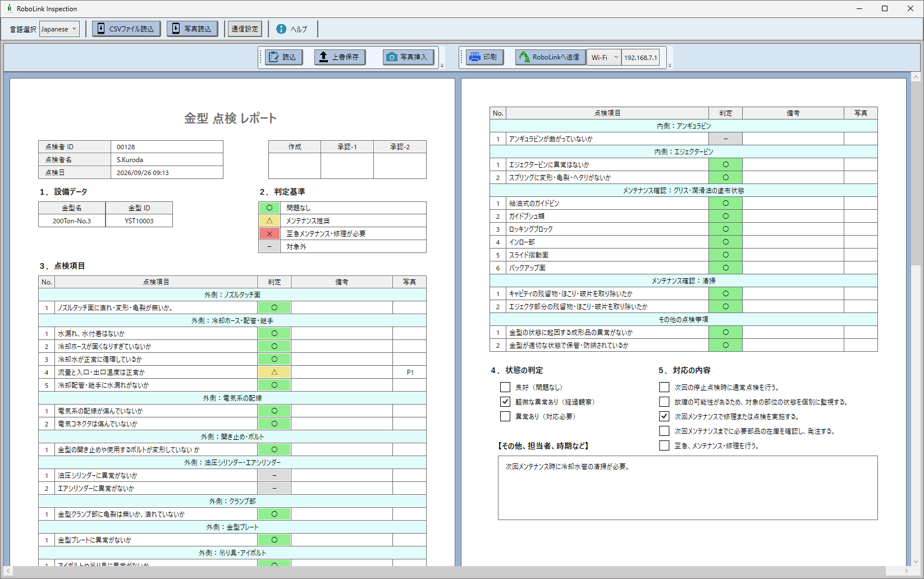Viewport: 924px width, 579px height.
Task: Click the horizontal scrollbar thumb
Action: click(x=449, y=571)
